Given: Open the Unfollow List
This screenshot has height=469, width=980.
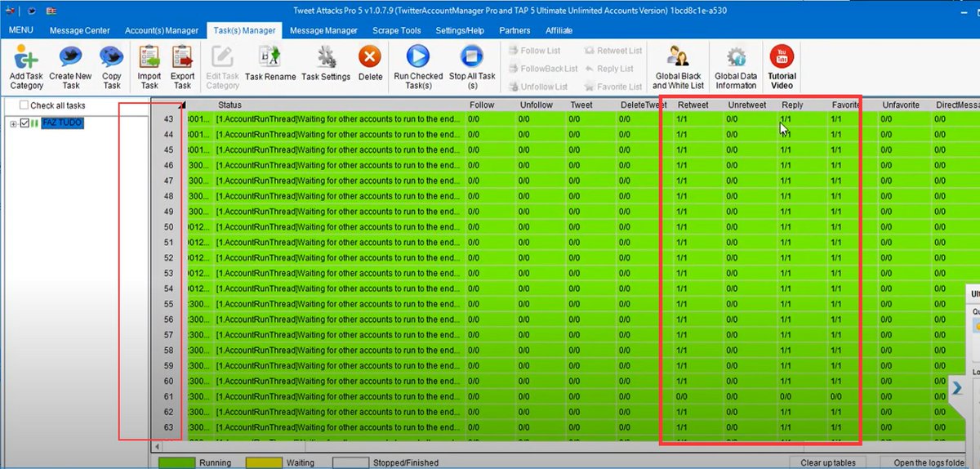Looking at the screenshot, I should click(537, 87).
